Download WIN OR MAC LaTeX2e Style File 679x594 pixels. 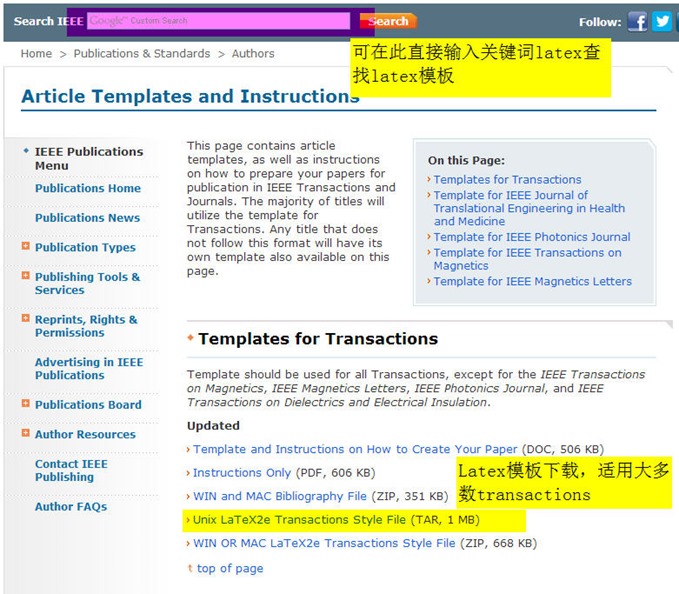[324, 543]
